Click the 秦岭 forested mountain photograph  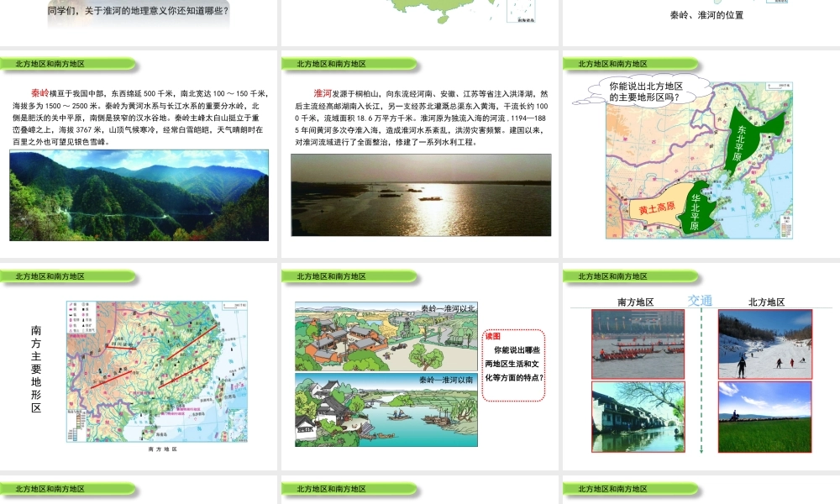pyautogui.click(x=139, y=196)
